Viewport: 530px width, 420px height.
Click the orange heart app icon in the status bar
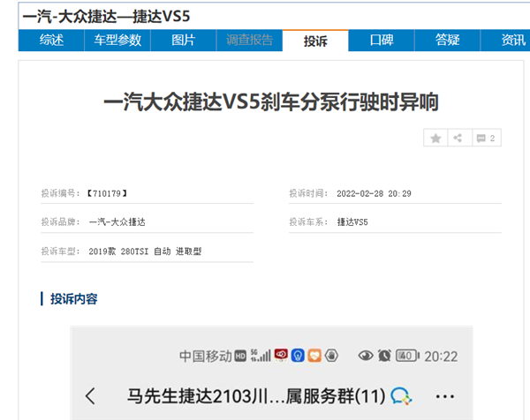pyautogui.click(x=314, y=356)
